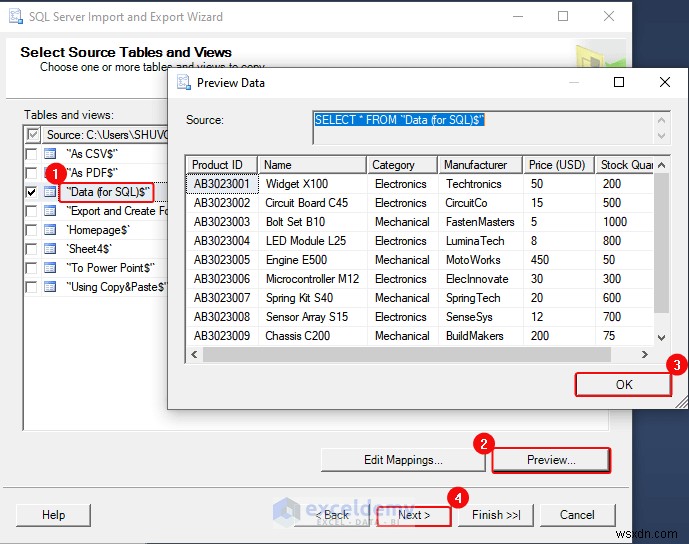This screenshot has height=544, width=689.
Task: Click the table icon beside 'Data (for SQL)$'
Action: tap(50, 192)
